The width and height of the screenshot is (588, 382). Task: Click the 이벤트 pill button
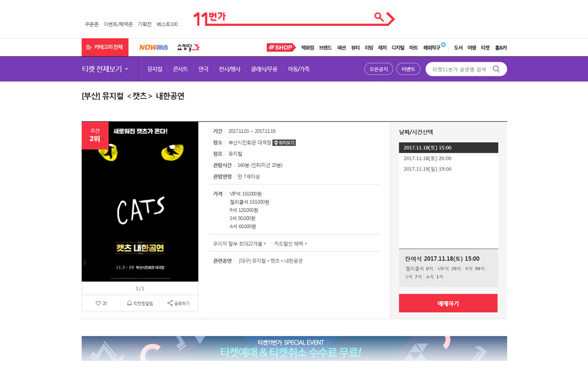[408, 69]
